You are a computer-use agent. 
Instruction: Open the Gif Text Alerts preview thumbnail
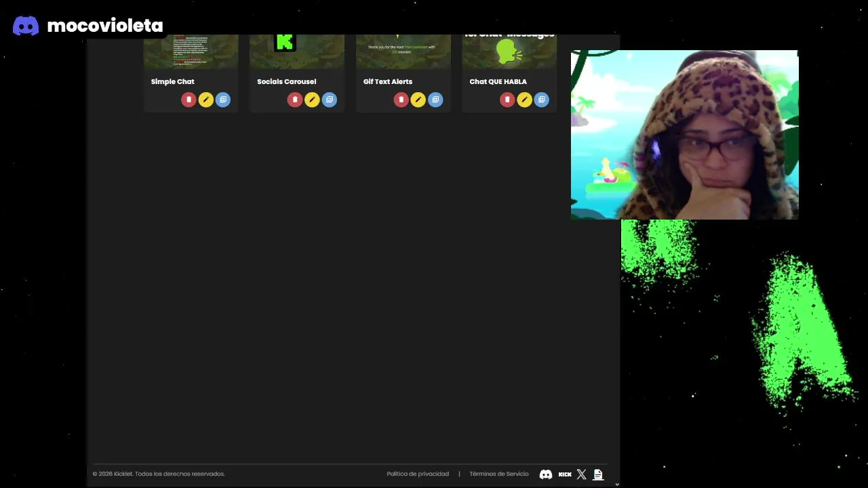click(403, 52)
